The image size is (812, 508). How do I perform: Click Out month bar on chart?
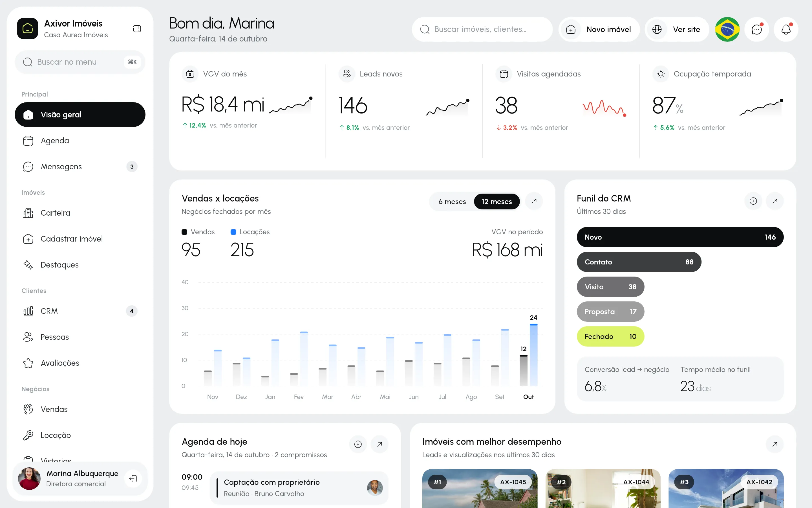[x=528, y=355]
